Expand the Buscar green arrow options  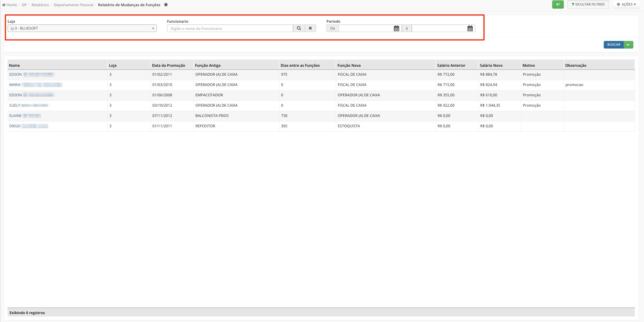(x=628, y=45)
